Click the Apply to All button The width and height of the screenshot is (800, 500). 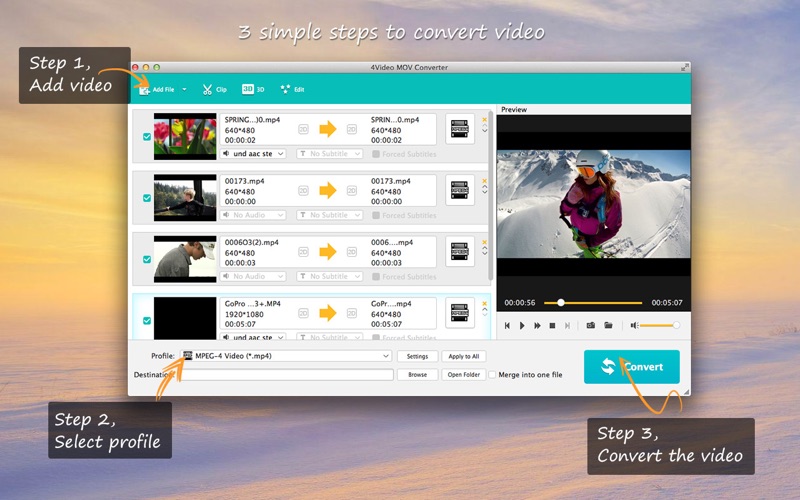[x=463, y=356]
